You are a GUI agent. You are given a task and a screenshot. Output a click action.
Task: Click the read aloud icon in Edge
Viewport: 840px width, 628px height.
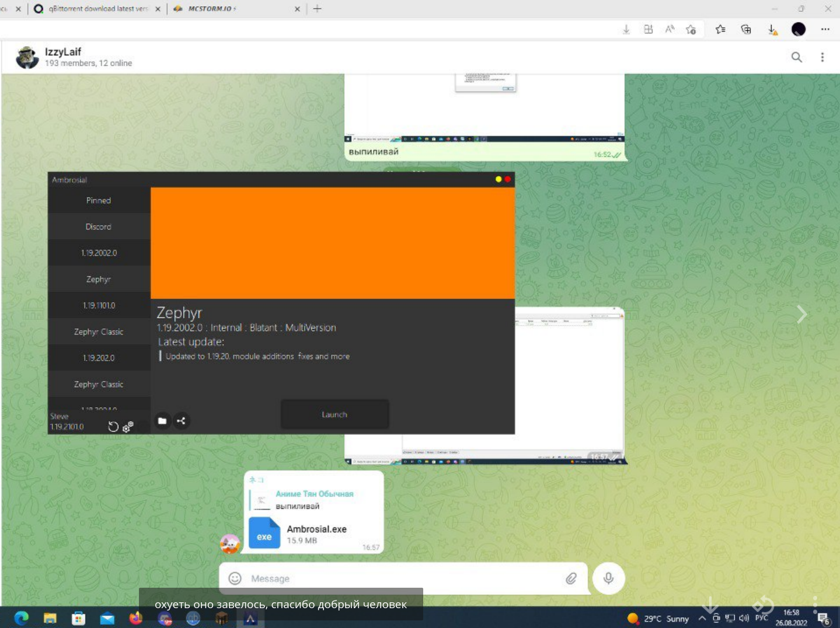click(x=669, y=29)
